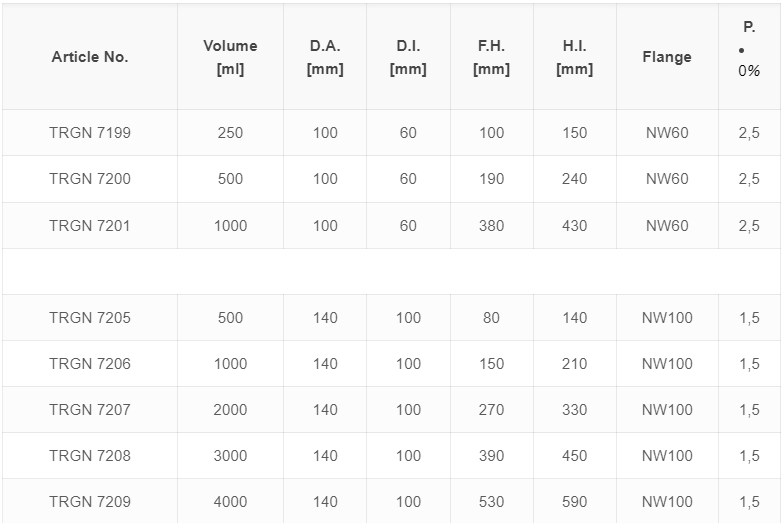Click the NW100 flange in TRGN 7207 row
The width and height of the screenshot is (784, 523).
(x=667, y=410)
